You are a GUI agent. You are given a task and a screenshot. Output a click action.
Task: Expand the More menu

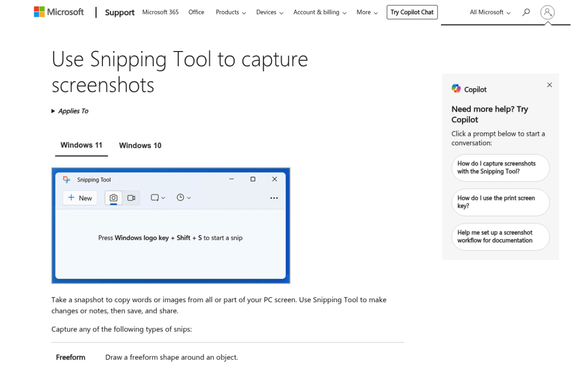click(x=367, y=12)
